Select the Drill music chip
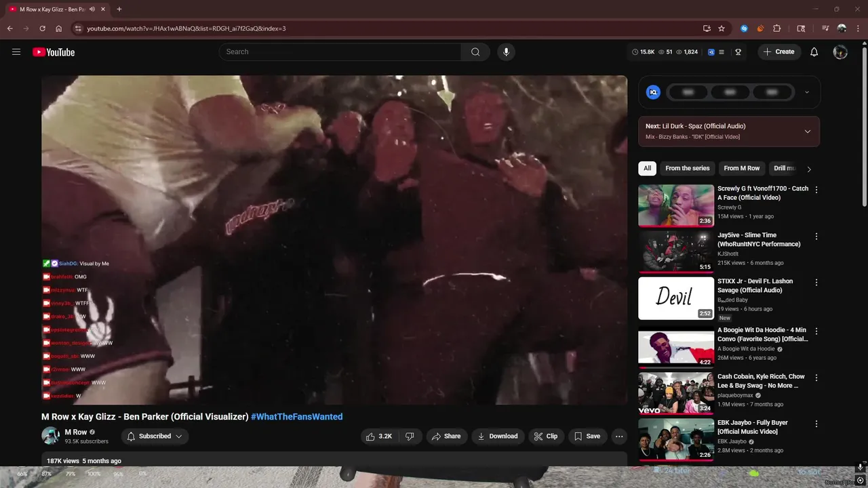Screen dimensions: 868x488 point(784,169)
